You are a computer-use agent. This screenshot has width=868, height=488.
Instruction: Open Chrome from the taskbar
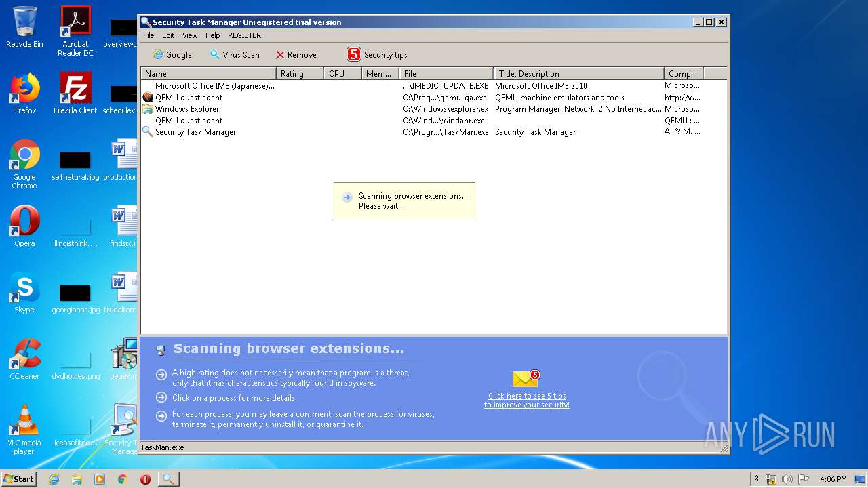coord(123,479)
